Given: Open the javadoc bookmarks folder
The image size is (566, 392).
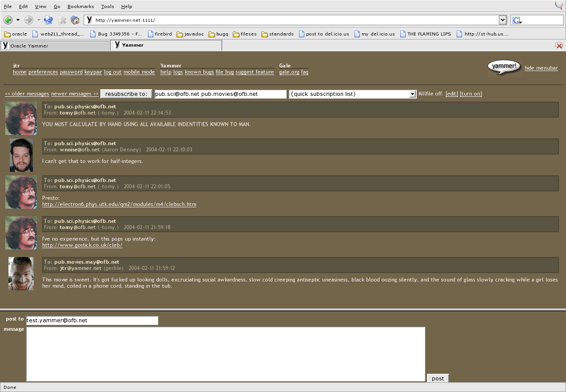Looking at the screenshot, I should click(191, 34).
